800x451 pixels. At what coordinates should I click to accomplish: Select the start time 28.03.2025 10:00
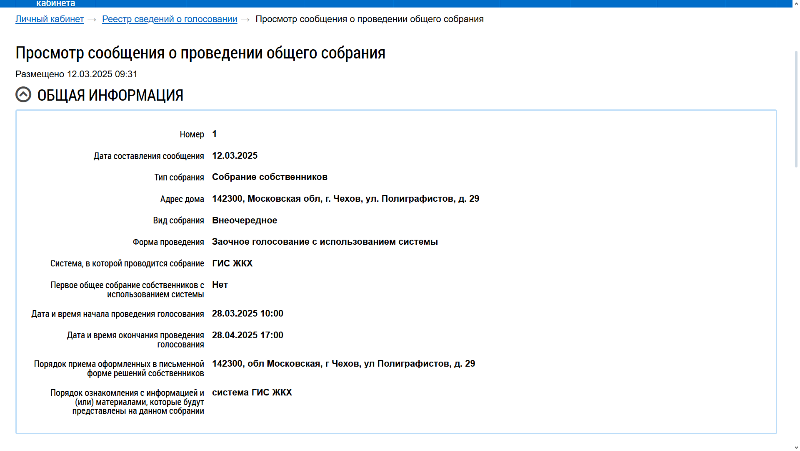click(x=247, y=313)
